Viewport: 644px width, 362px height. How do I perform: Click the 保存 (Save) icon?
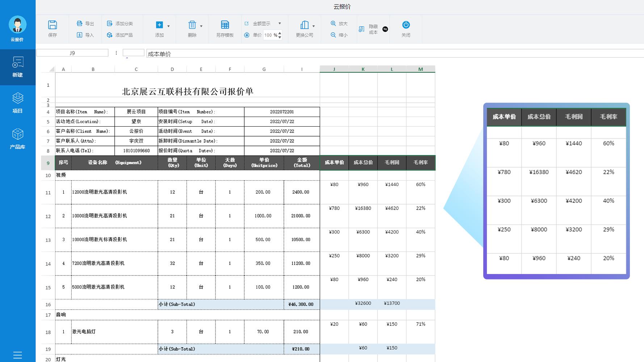tap(52, 25)
